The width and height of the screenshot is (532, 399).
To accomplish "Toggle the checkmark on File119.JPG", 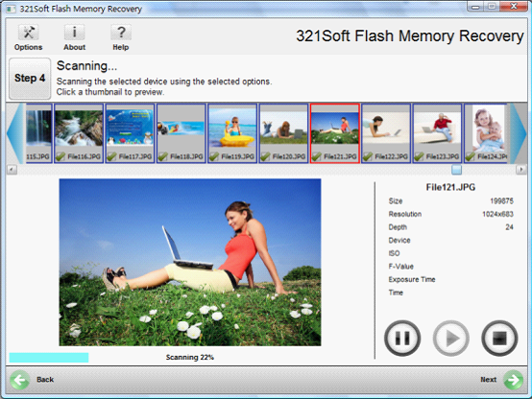I will [x=214, y=156].
